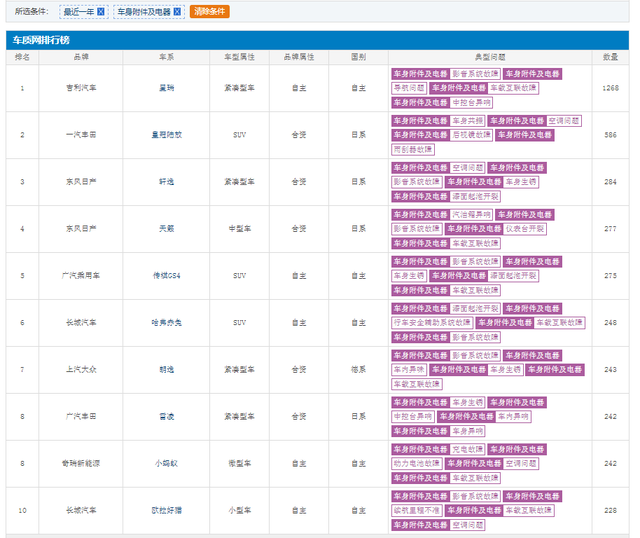Click the 汽油箱异响 problem tag
The image size is (640, 538).
point(471,215)
